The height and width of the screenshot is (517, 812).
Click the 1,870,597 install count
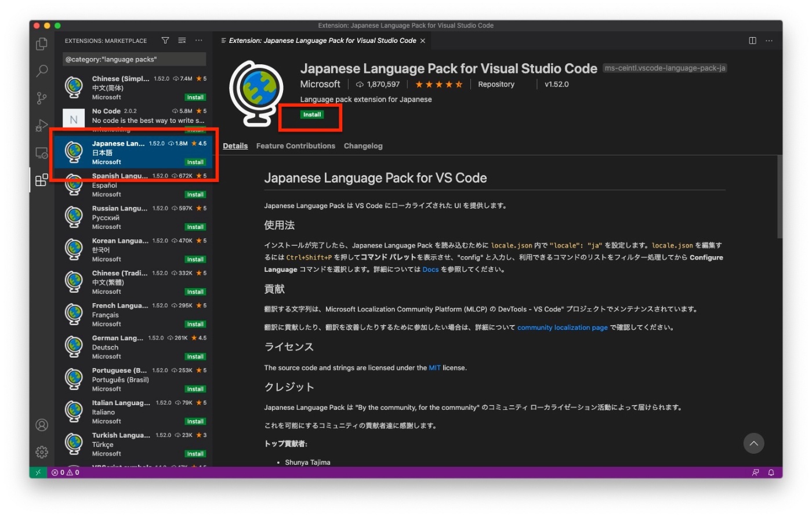378,85
